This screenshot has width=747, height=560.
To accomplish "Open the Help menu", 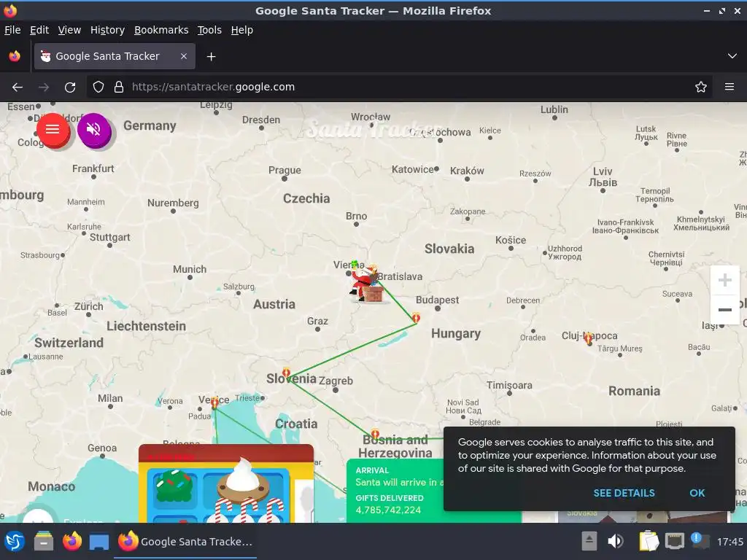I will [x=242, y=30].
